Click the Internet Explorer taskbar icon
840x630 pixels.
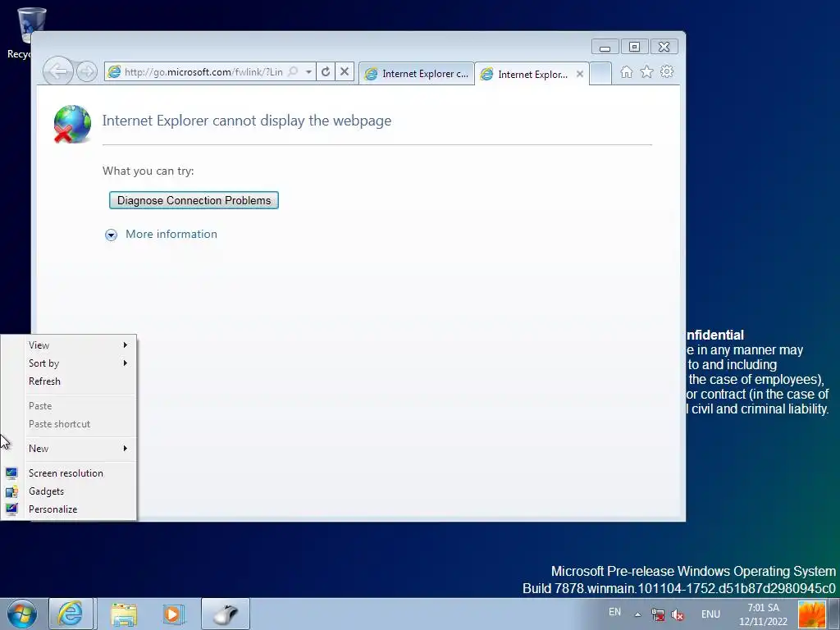[x=71, y=614]
